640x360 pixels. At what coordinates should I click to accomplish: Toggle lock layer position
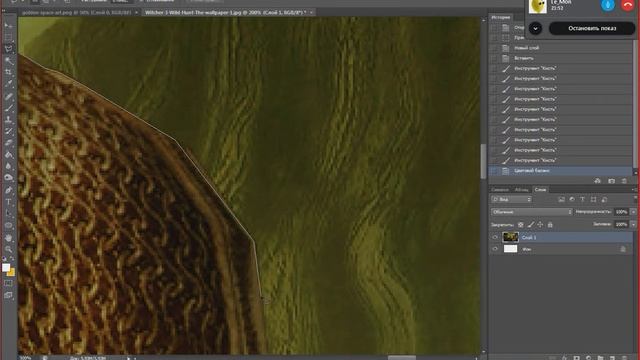click(540, 224)
